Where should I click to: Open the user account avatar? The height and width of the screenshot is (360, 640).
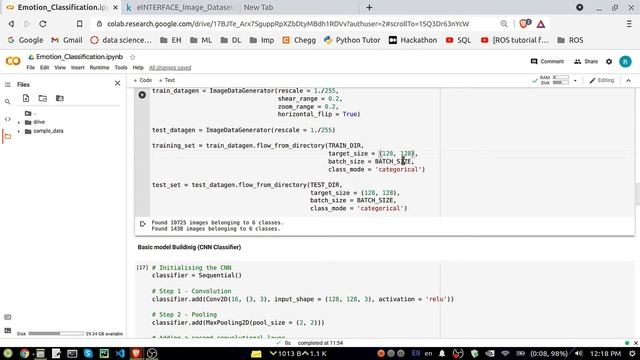(625, 62)
